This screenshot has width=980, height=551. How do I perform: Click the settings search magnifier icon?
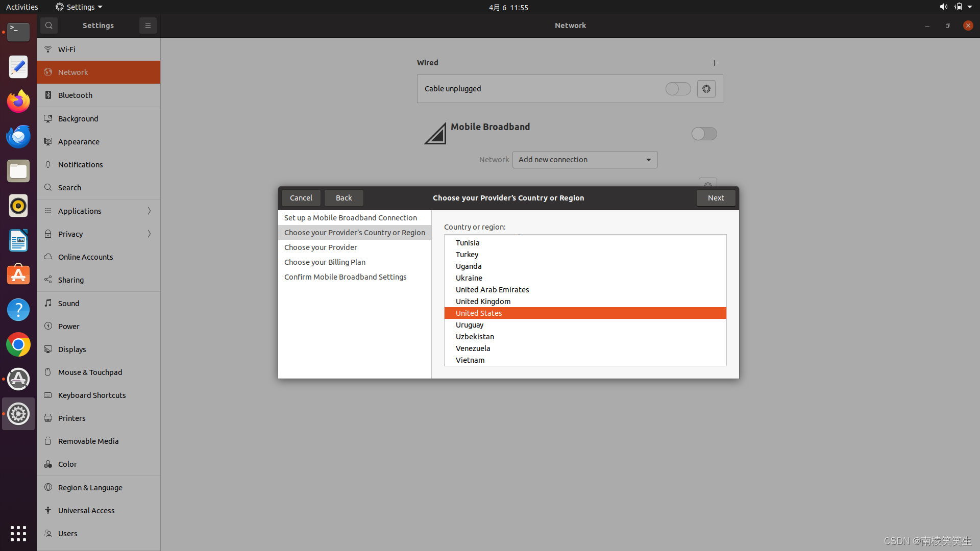point(49,26)
